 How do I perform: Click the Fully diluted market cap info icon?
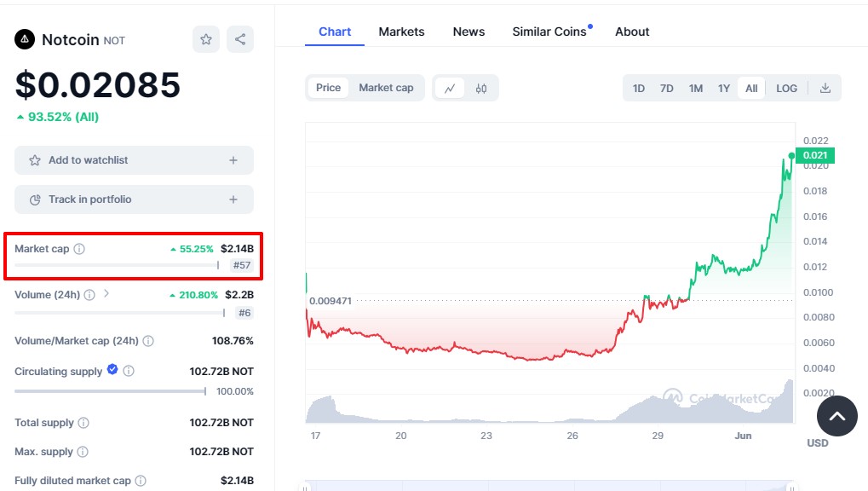[141, 481]
